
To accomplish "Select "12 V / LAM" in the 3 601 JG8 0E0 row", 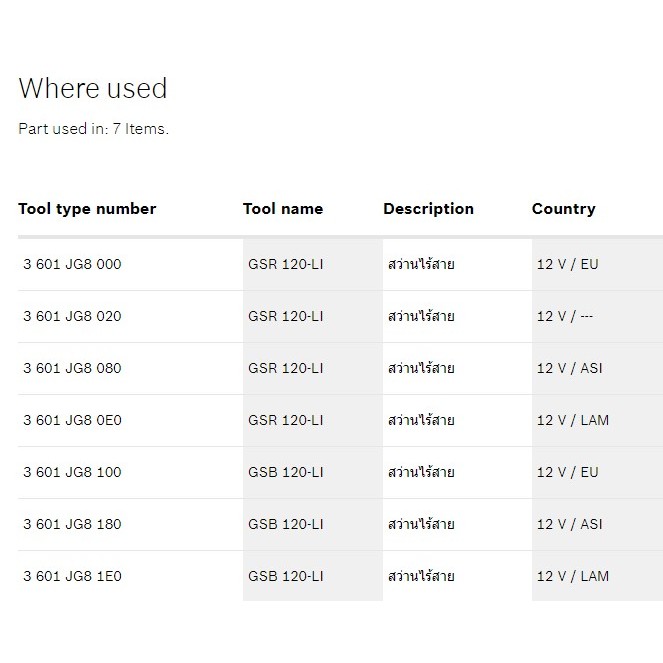I will (x=572, y=421).
